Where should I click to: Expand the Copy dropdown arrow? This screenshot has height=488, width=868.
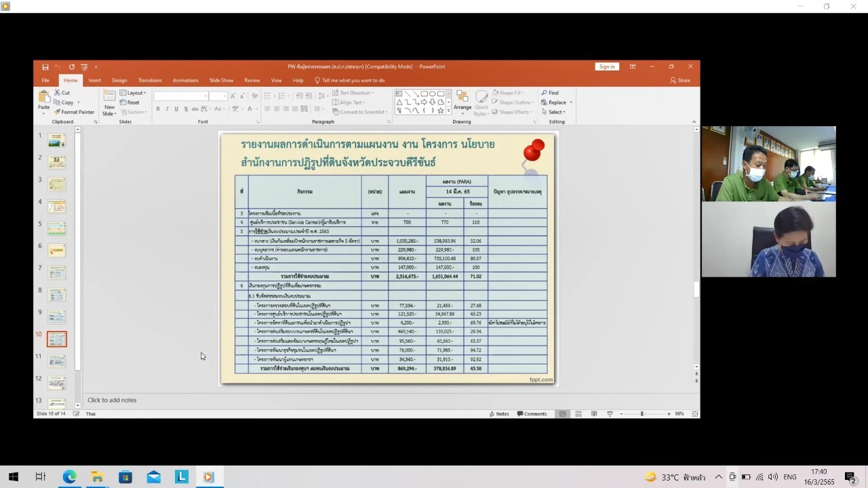pyautogui.click(x=79, y=102)
